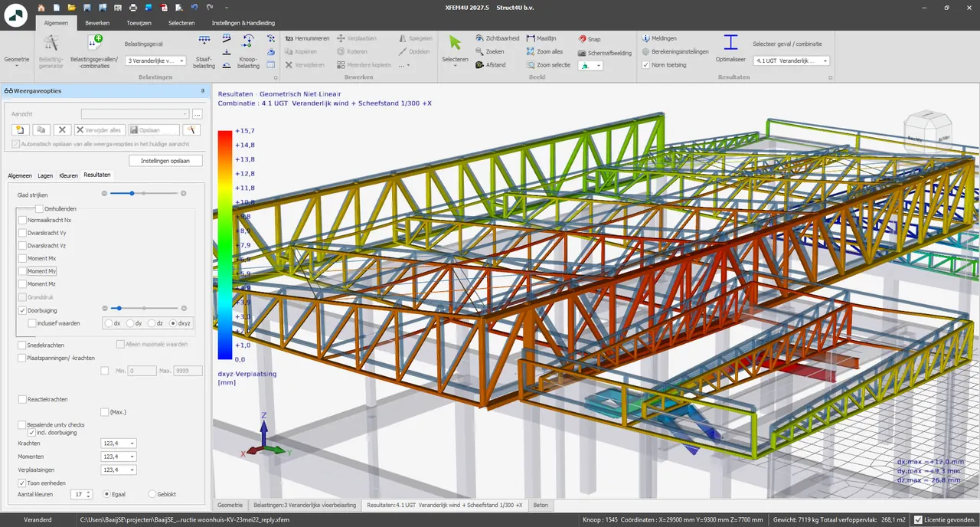This screenshot has height=527, width=980.
Task: Click the ellipsis button next to Aanzicht
Action: (197, 114)
